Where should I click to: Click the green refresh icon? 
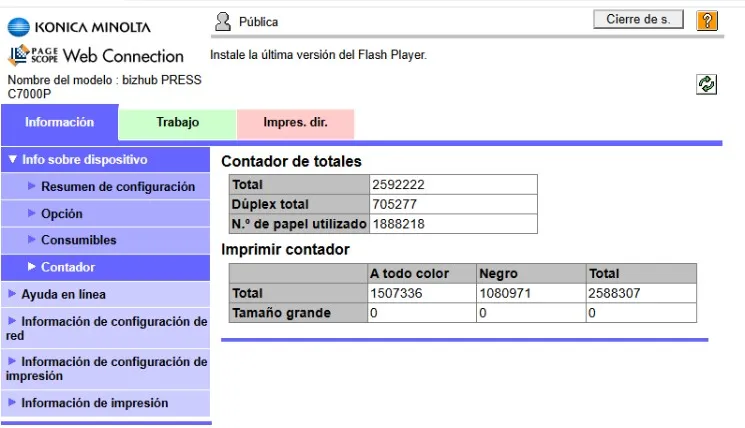point(706,85)
